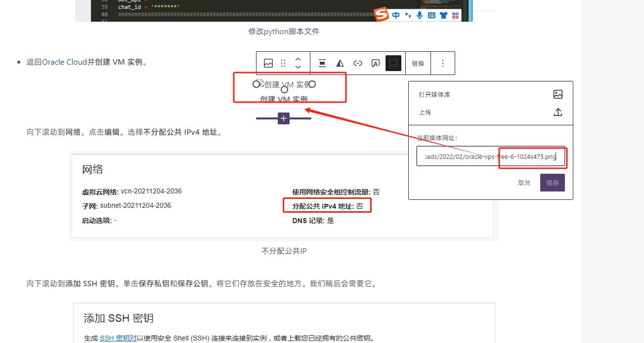Open the 替换 replace media menu

coord(418,63)
